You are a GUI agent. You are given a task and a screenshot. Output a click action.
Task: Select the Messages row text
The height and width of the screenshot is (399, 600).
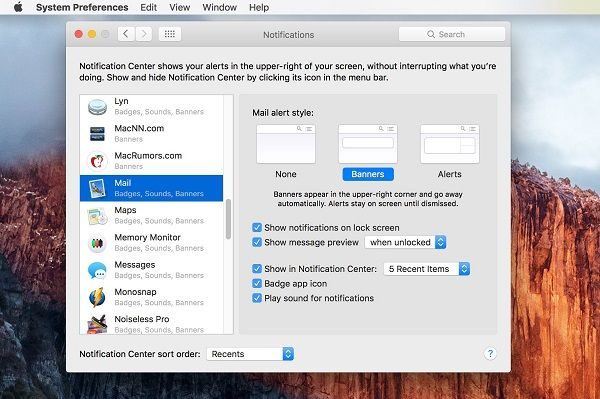point(135,265)
